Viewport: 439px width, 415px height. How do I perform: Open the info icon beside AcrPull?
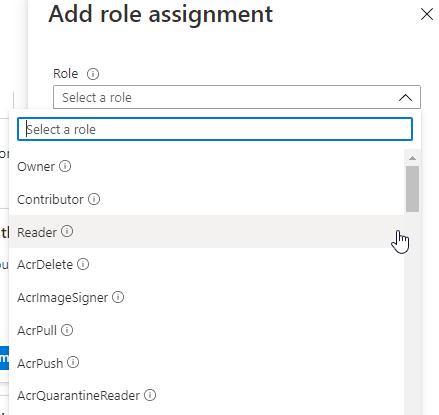coord(67,330)
